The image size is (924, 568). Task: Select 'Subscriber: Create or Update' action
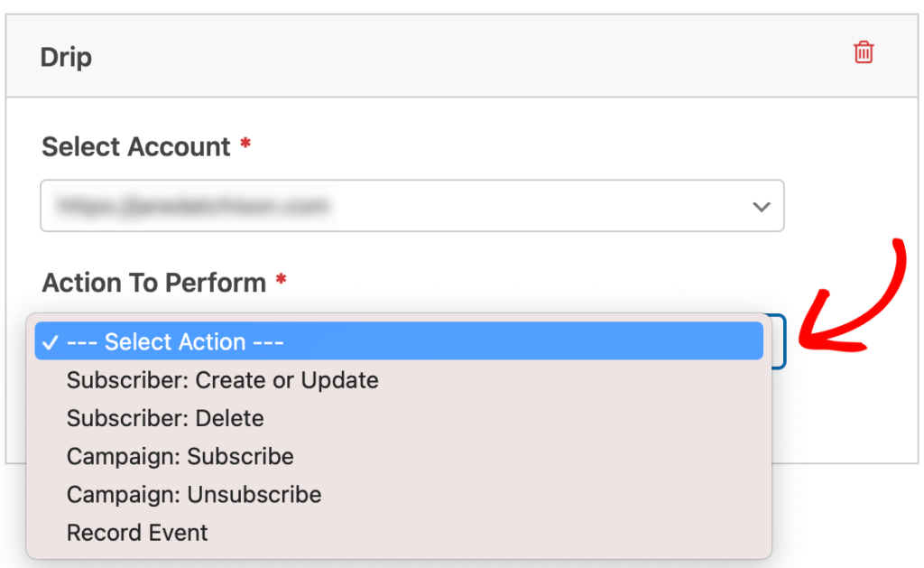point(222,380)
